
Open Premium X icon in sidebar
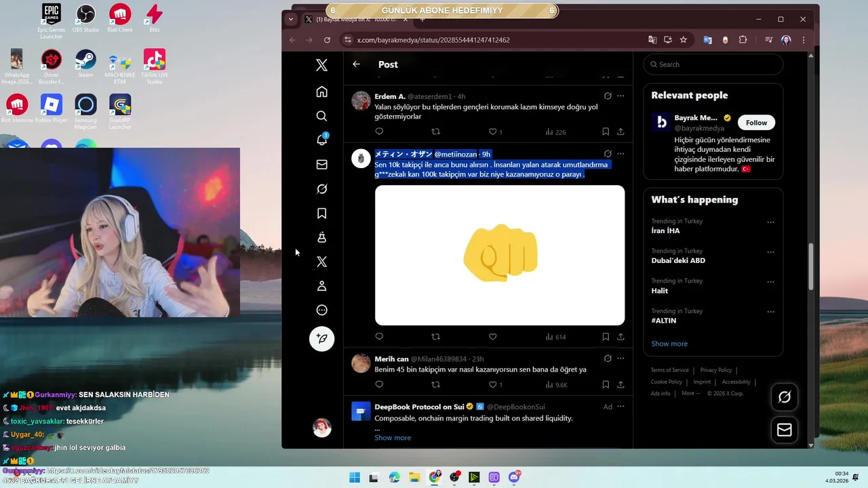point(321,262)
